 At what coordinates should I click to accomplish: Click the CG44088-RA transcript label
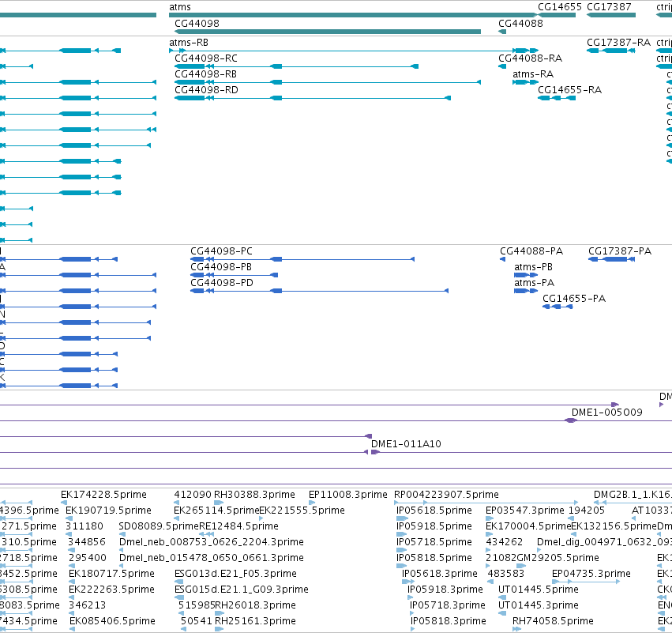coord(530,58)
